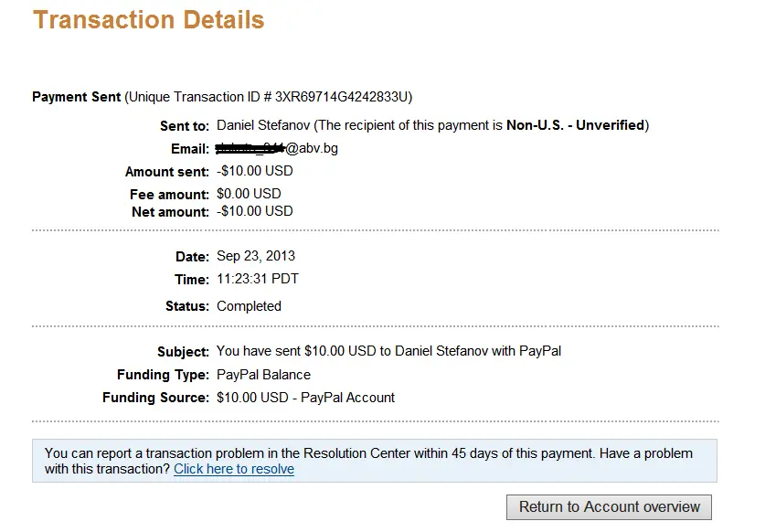Viewport: 776px width, 532px height.
Task: Click the date Sep 23, 2013
Action: [256, 256]
